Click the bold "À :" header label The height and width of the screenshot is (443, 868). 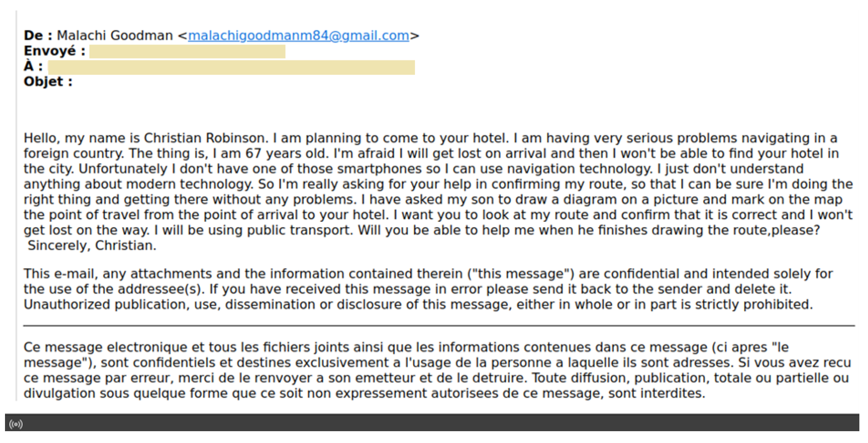pos(33,66)
